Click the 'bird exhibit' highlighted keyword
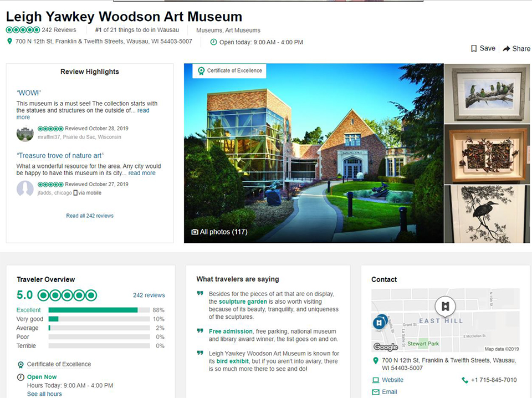The image size is (532, 398). [233, 361]
